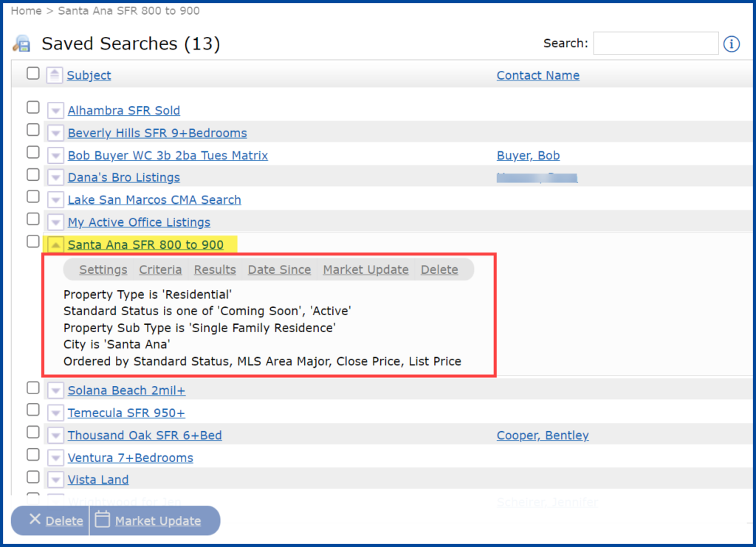Select the Date Since tab
The width and height of the screenshot is (756, 547).
pyautogui.click(x=279, y=269)
